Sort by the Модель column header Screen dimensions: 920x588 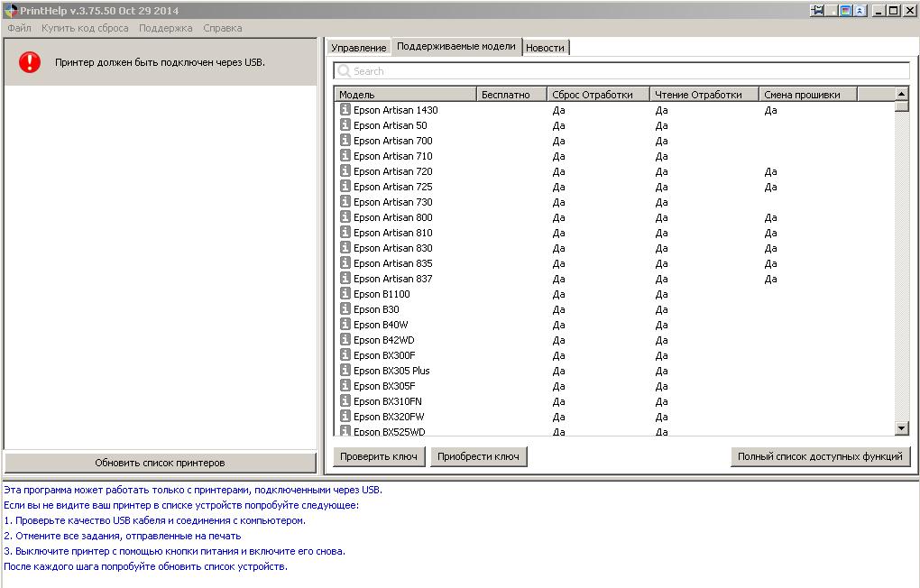tap(406, 95)
